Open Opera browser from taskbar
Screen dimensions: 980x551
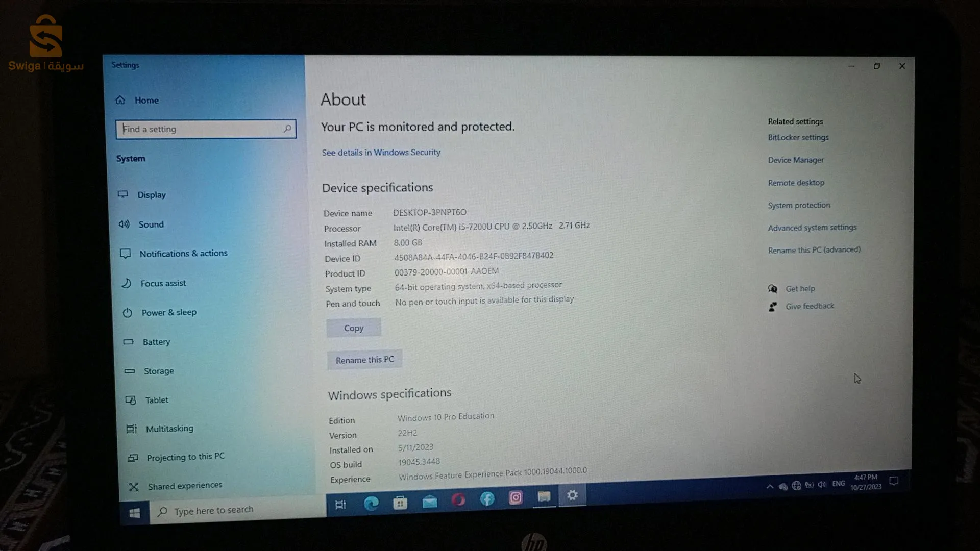tap(458, 500)
